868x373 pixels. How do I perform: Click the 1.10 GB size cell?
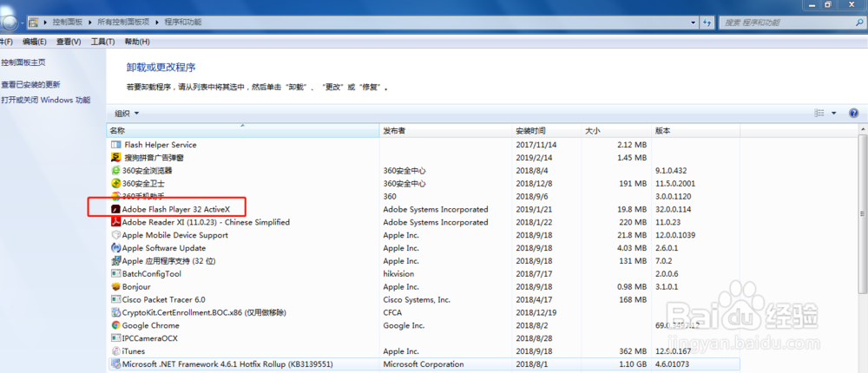tap(632, 364)
